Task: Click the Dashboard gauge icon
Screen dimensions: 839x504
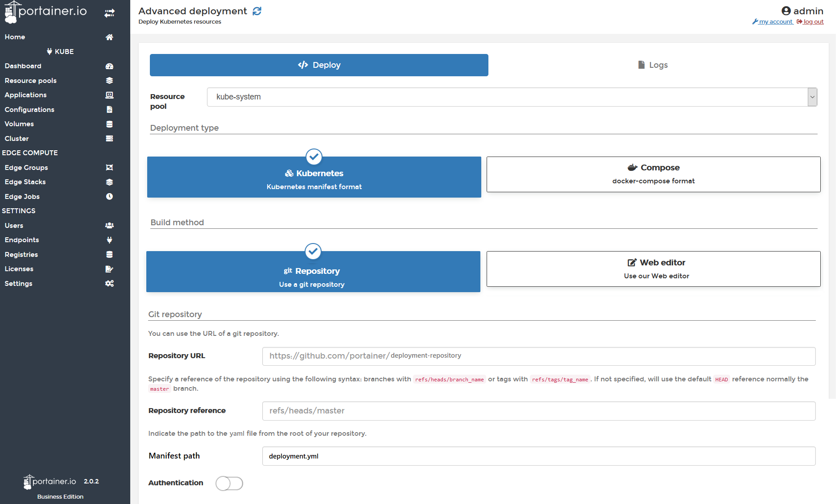Action: click(x=109, y=66)
